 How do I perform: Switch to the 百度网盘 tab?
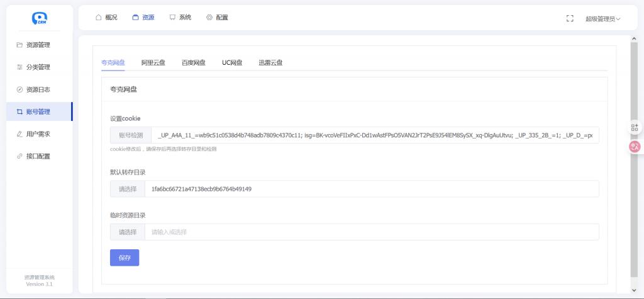pyautogui.click(x=194, y=63)
